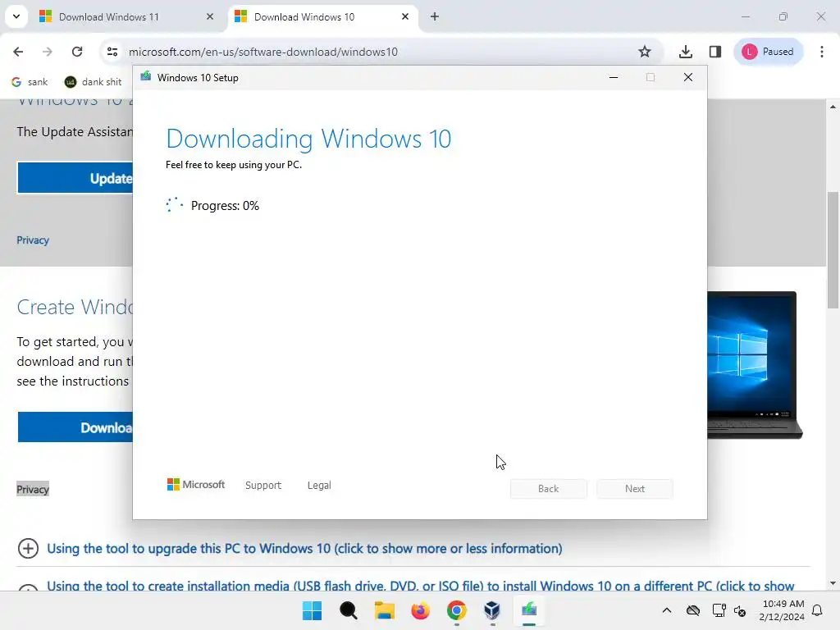The width and height of the screenshot is (840, 630).
Task: Launch Firefox from the taskbar
Action: click(421, 610)
